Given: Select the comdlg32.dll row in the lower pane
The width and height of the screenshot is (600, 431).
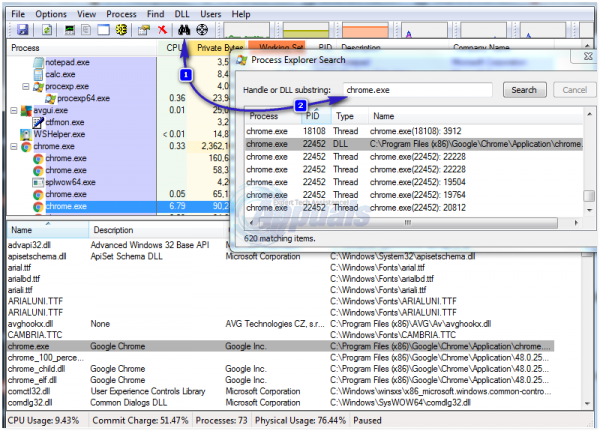Looking at the screenshot, I should tap(280, 403).
